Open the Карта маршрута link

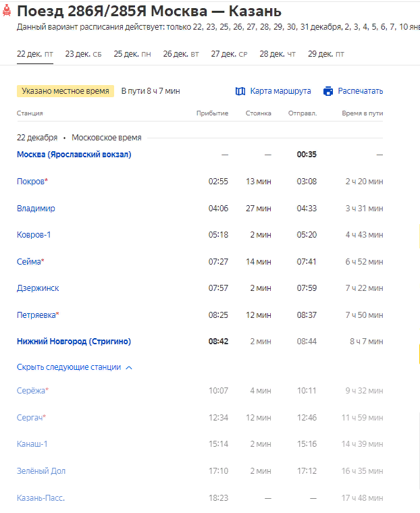pyautogui.click(x=280, y=91)
